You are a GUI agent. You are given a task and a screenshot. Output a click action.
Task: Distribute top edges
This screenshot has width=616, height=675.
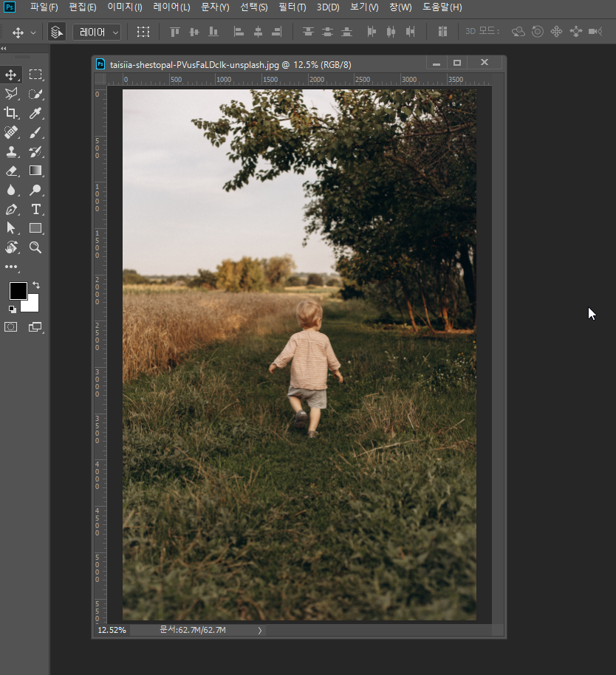click(x=308, y=32)
